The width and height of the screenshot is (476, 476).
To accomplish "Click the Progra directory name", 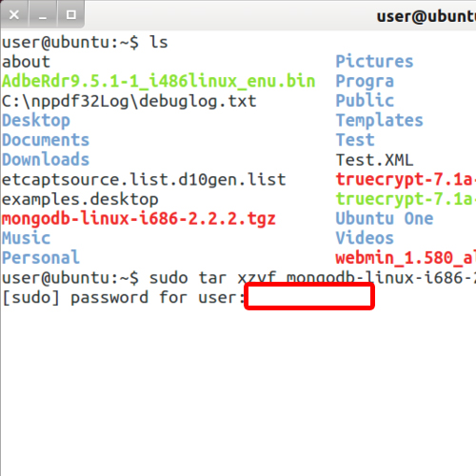I will [x=365, y=82].
